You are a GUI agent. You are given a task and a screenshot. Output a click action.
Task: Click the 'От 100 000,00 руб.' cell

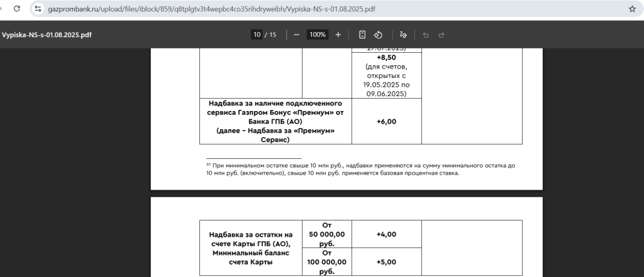tap(327, 262)
